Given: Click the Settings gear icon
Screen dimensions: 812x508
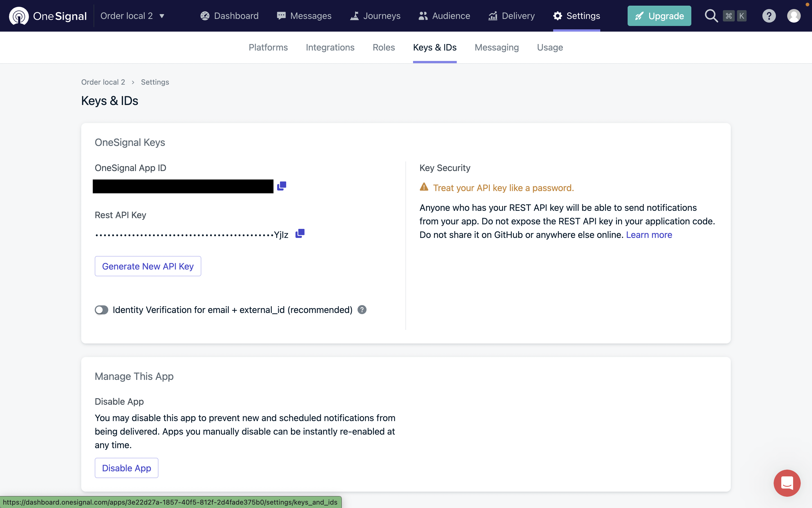Looking at the screenshot, I should click(558, 16).
